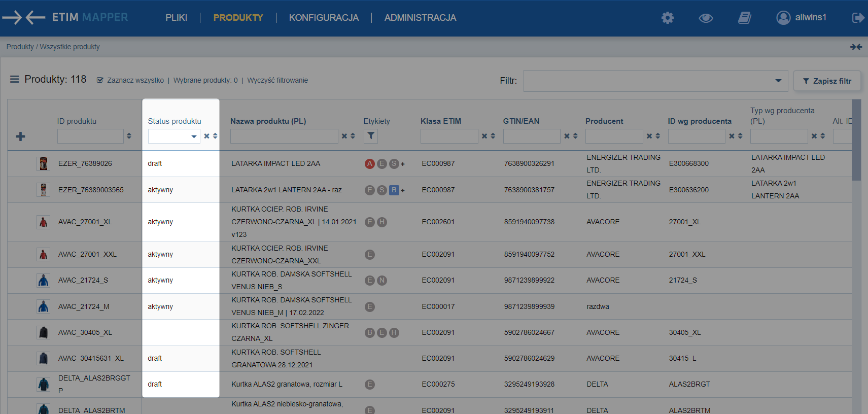Sort by Status produktu using sort arrows
The image size is (868, 414).
(x=215, y=136)
